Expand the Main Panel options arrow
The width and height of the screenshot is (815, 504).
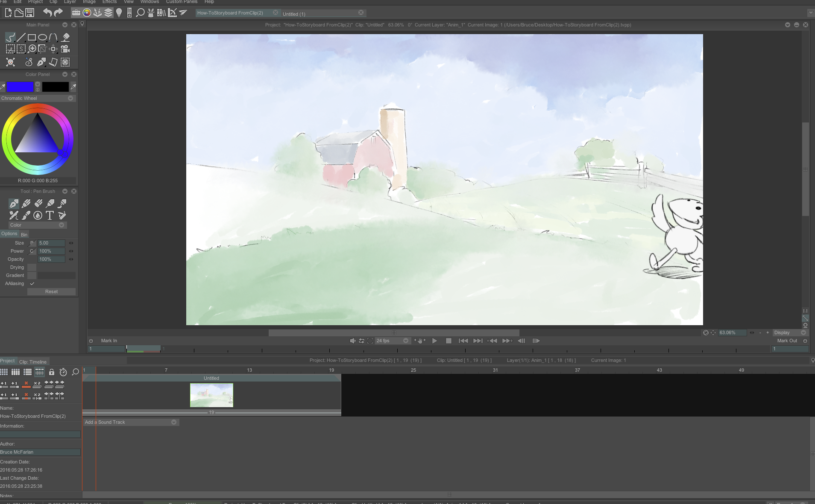pos(65,25)
